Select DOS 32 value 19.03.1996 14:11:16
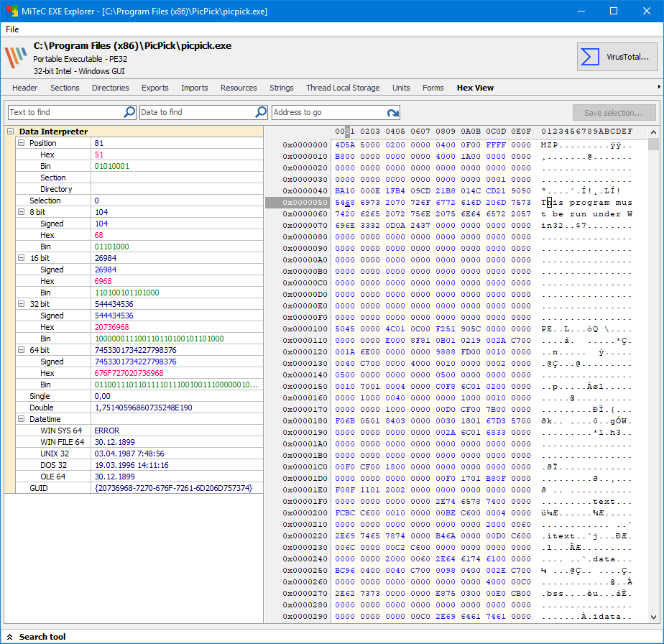 tap(132, 465)
